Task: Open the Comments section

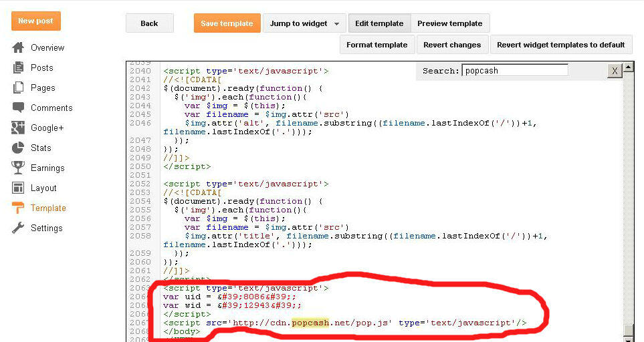Action: [x=51, y=108]
